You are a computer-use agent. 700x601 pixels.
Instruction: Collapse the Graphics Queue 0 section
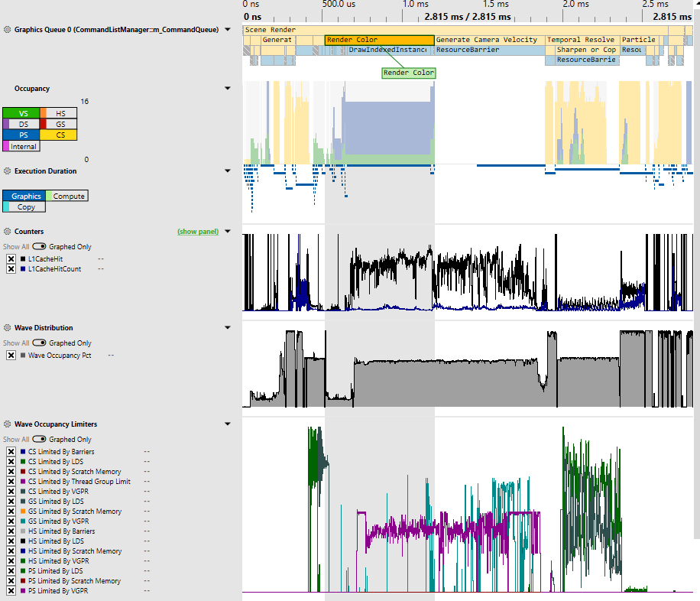pyautogui.click(x=227, y=28)
